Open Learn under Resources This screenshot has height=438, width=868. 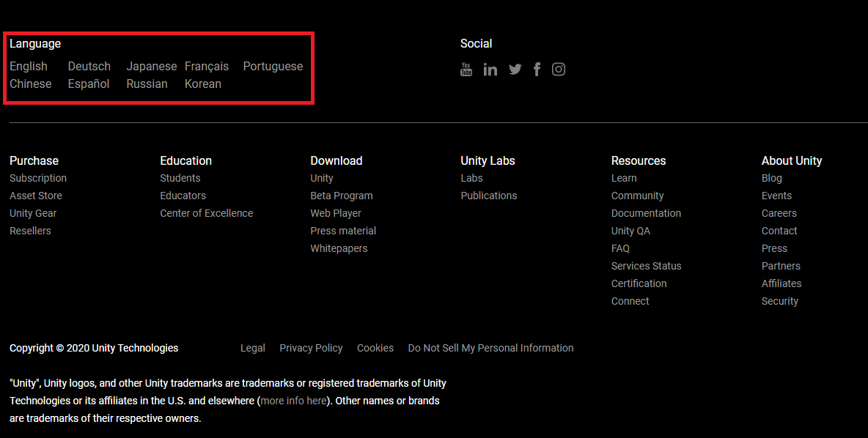[x=624, y=178]
